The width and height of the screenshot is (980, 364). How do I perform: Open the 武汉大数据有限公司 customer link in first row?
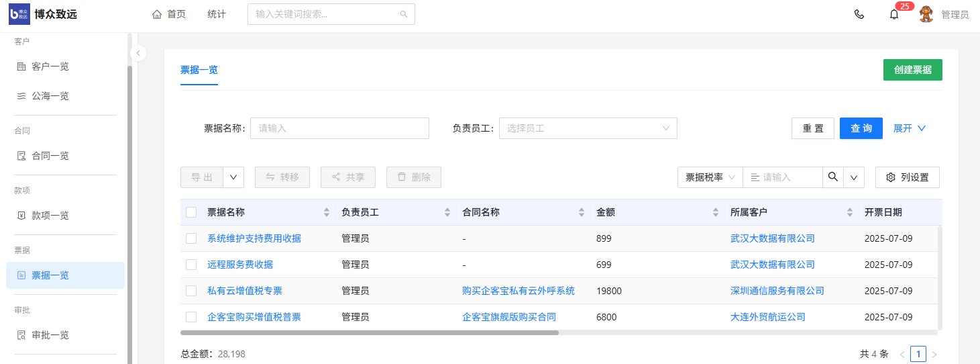772,238
